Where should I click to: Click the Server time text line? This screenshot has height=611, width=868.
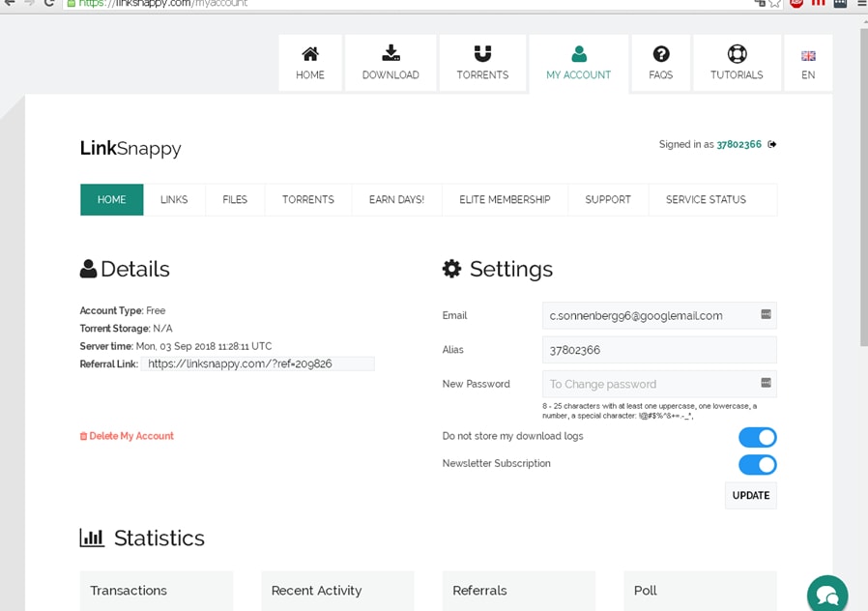pos(176,346)
